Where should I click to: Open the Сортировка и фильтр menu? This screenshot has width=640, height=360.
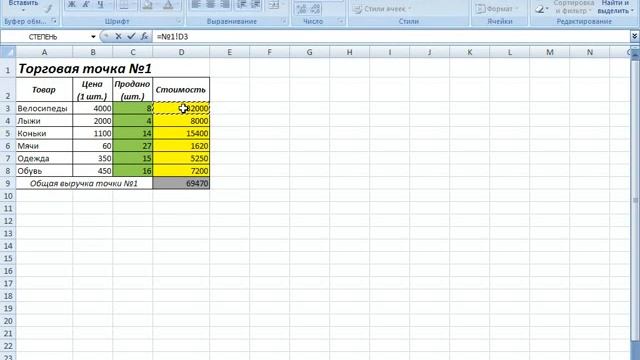click(574, 7)
